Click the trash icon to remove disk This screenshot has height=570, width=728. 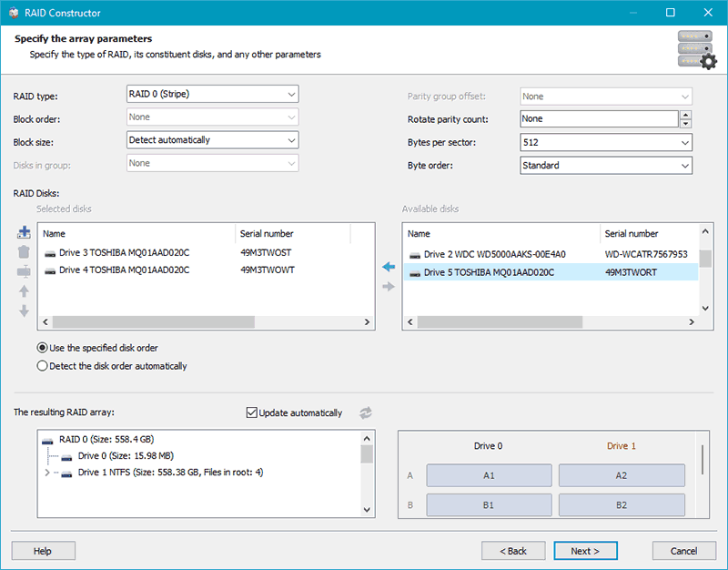tap(24, 252)
